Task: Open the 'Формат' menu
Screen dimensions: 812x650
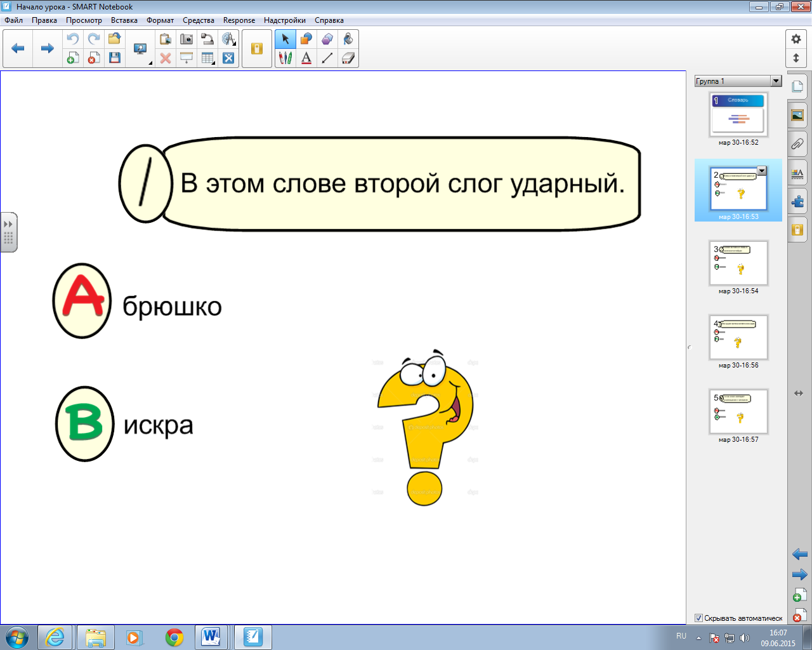Action: (160, 20)
